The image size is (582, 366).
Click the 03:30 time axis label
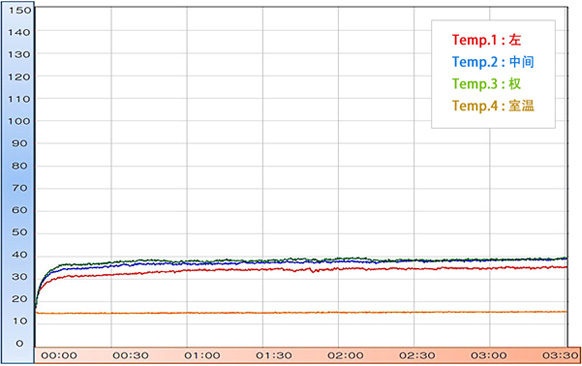(560, 356)
